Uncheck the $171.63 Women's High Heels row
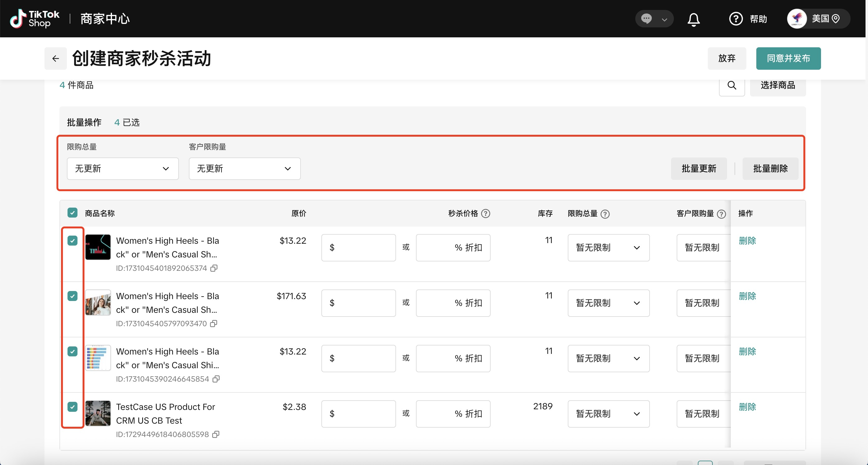 tap(72, 296)
